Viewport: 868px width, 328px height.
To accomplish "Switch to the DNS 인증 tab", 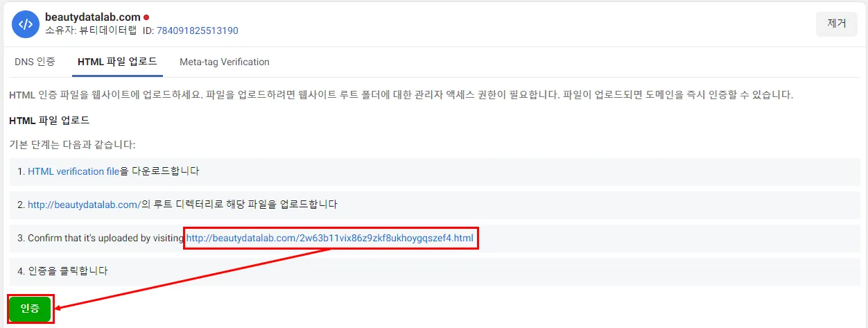I will coord(35,62).
